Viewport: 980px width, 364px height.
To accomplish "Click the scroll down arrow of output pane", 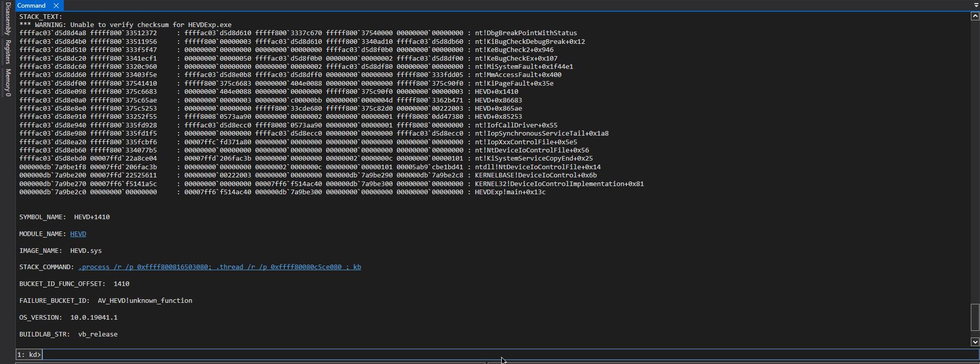I will [975, 342].
